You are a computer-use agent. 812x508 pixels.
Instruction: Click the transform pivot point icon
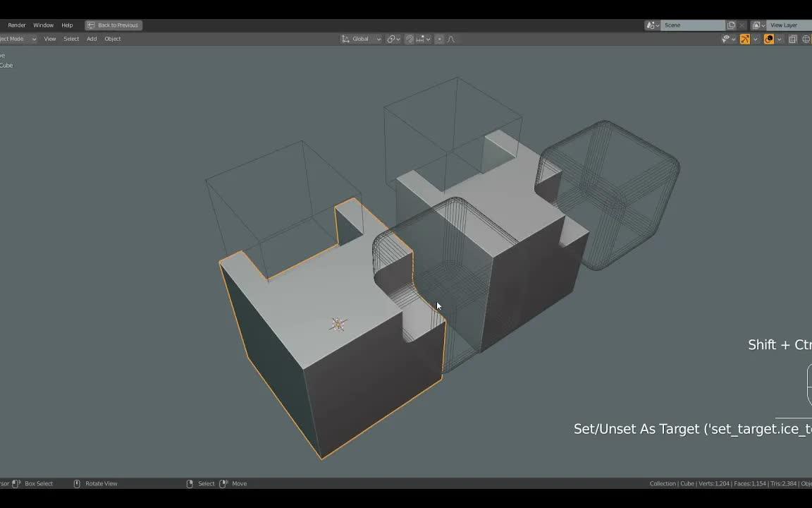pos(392,39)
